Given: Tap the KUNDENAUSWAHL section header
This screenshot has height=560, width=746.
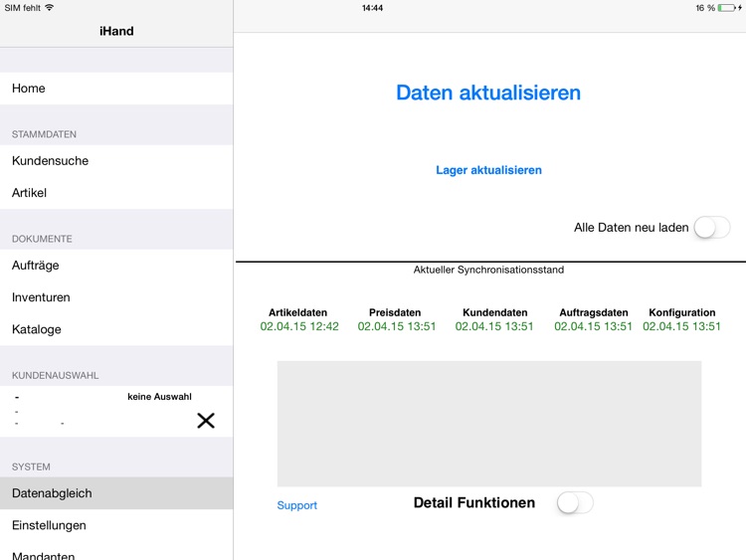Looking at the screenshot, I should pyautogui.click(x=55, y=375).
